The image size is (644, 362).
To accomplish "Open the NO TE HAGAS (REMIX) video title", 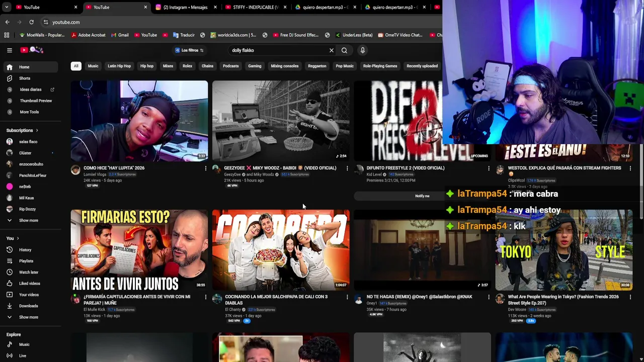I will (x=419, y=297).
